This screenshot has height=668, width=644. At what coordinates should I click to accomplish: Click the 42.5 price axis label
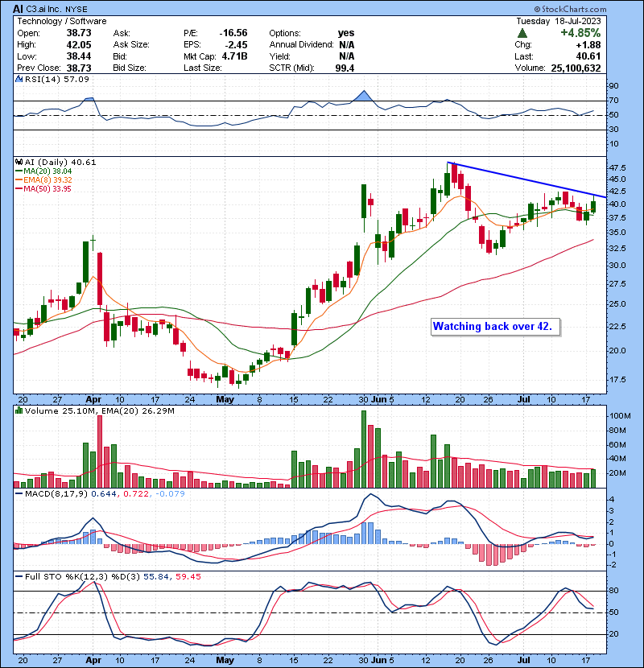[x=617, y=192]
